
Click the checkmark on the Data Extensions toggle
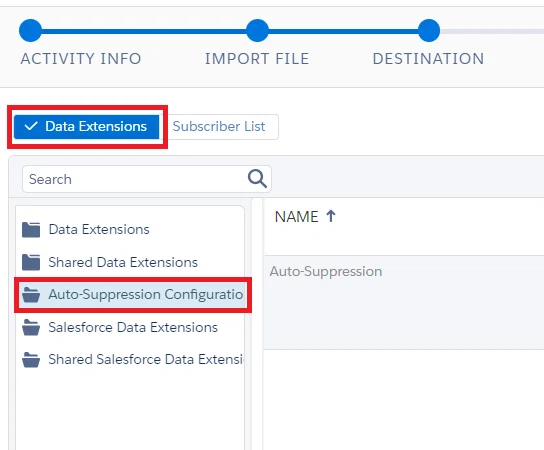(31, 126)
